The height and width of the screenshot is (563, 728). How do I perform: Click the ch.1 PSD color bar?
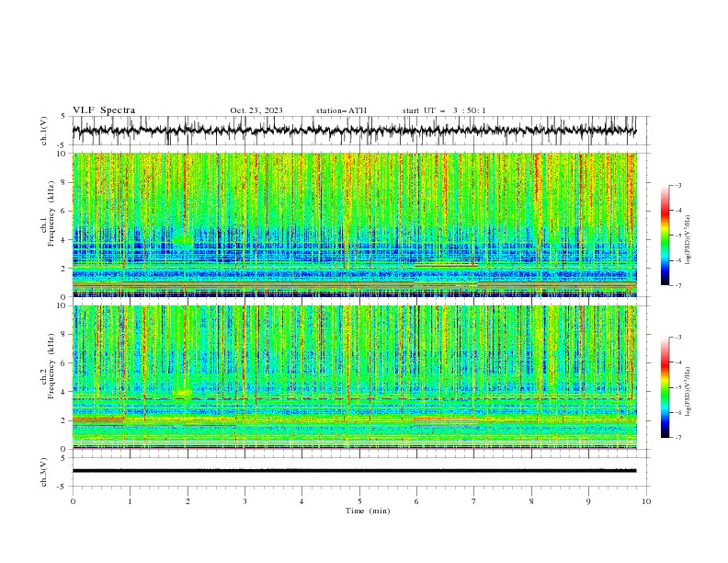[665, 236]
